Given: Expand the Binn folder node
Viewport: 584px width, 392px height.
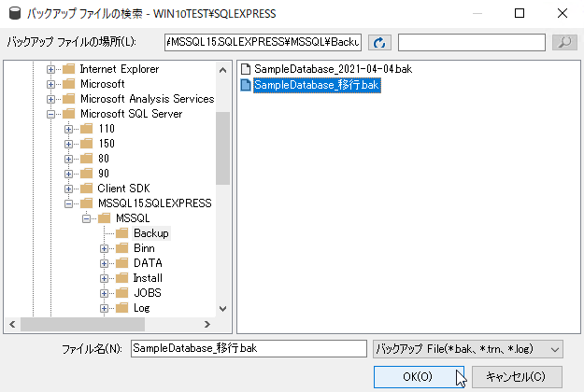Looking at the screenshot, I should coord(105,248).
